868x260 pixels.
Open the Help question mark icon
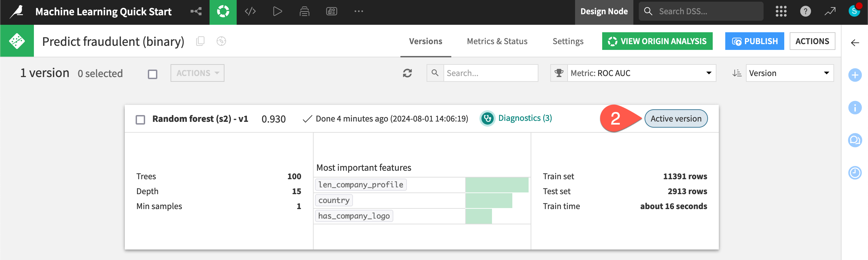(x=805, y=12)
